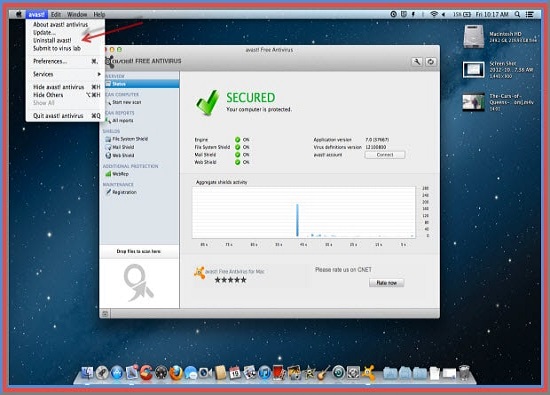Click the Spotlight search icon in menu bar

pyautogui.click(x=517, y=14)
